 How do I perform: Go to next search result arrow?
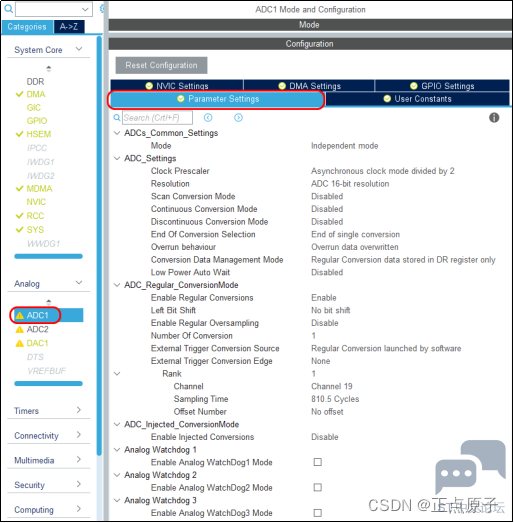[238, 117]
